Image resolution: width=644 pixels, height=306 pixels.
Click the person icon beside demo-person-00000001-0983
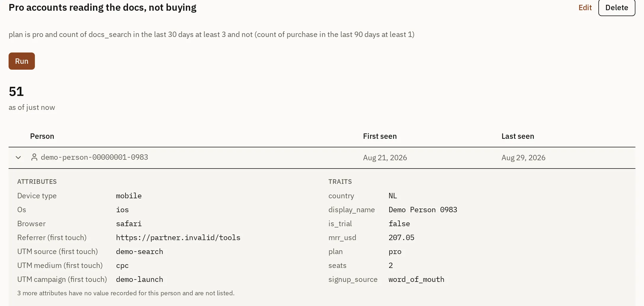pos(34,157)
